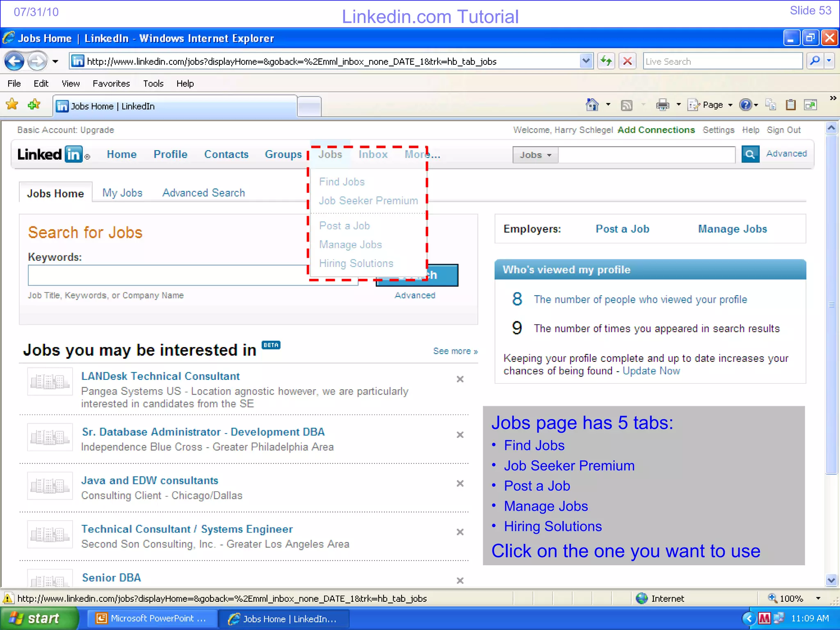Click the McAfee tray icon

pyautogui.click(x=764, y=618)
